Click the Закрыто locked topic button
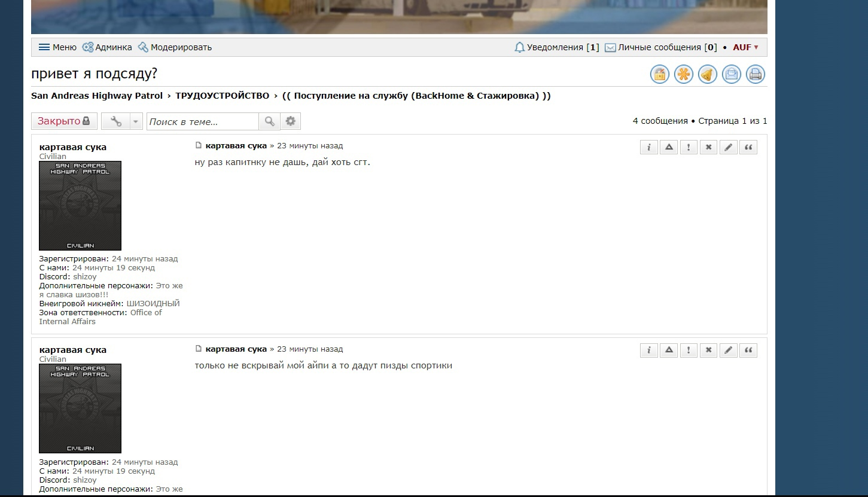 coord(63,121)
